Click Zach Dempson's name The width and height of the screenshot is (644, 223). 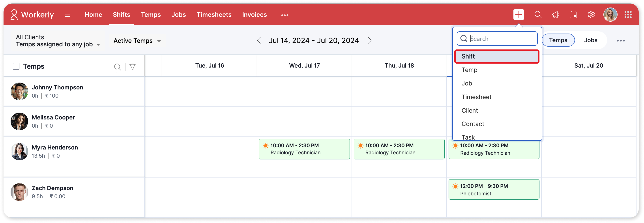click(52, 188)
